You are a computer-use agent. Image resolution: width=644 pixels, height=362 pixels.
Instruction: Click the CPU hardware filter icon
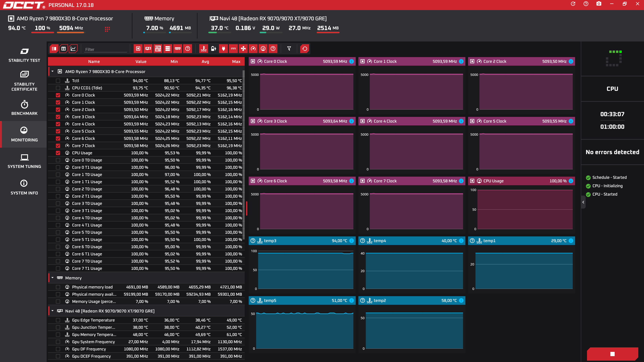click(138, 49)
